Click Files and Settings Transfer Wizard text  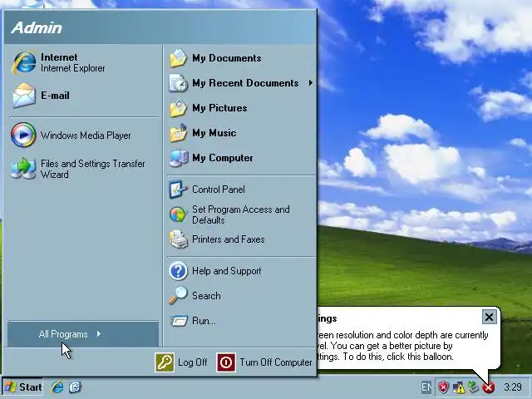tap(92, 169)
